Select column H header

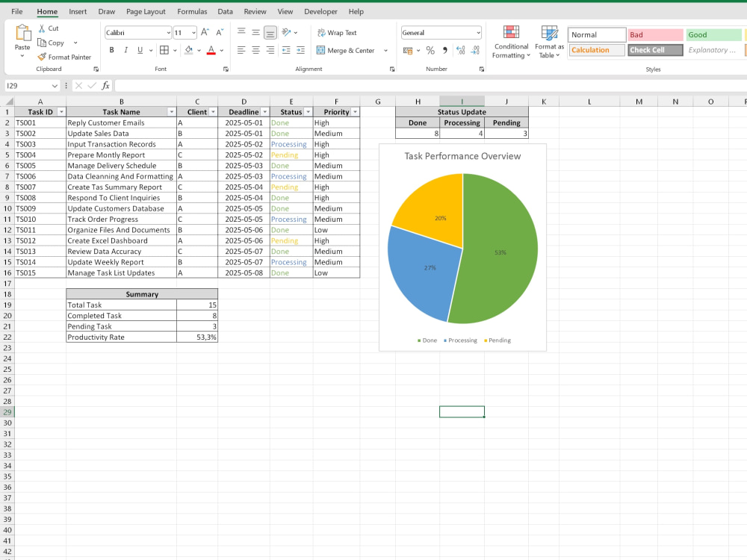(418, 102)
